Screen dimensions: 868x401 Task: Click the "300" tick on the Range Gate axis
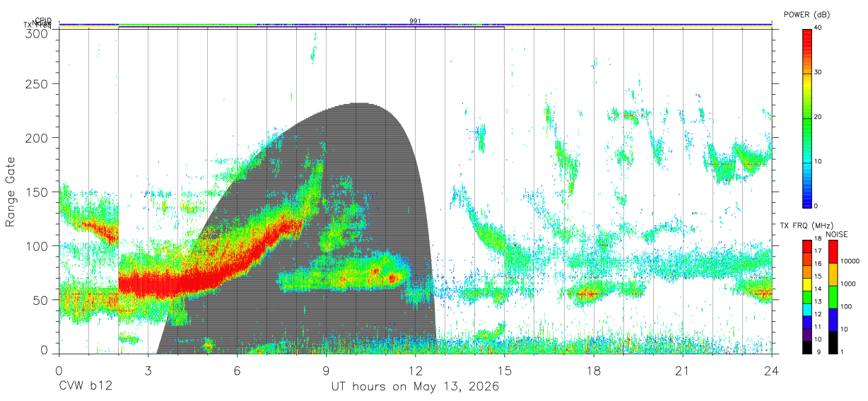point(38,33)
